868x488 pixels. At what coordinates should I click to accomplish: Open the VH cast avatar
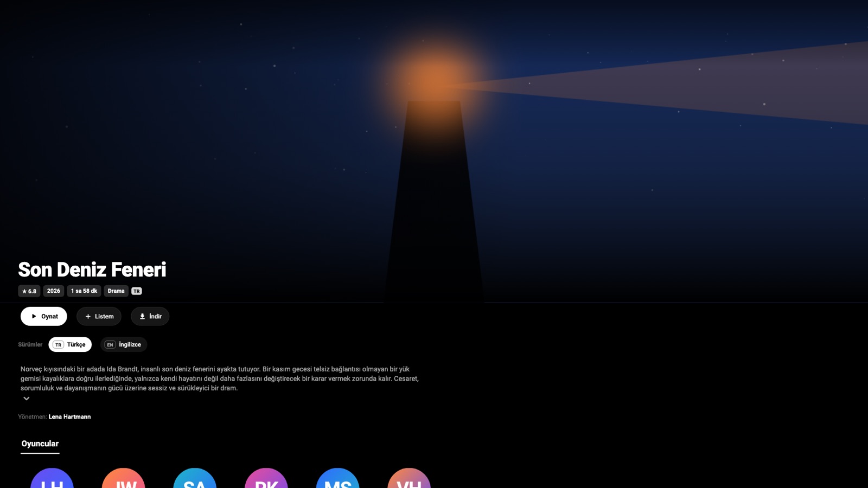coord(409,478)
